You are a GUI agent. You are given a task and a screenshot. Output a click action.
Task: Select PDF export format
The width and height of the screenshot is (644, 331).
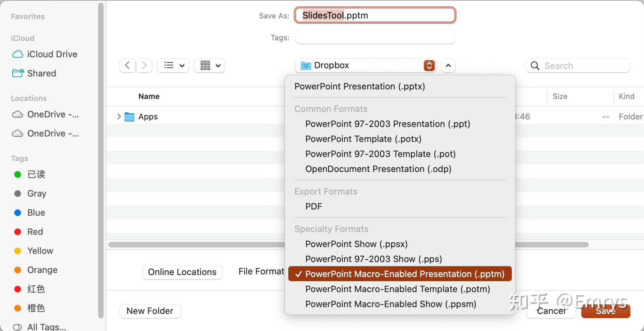click(x=313, y=206)
